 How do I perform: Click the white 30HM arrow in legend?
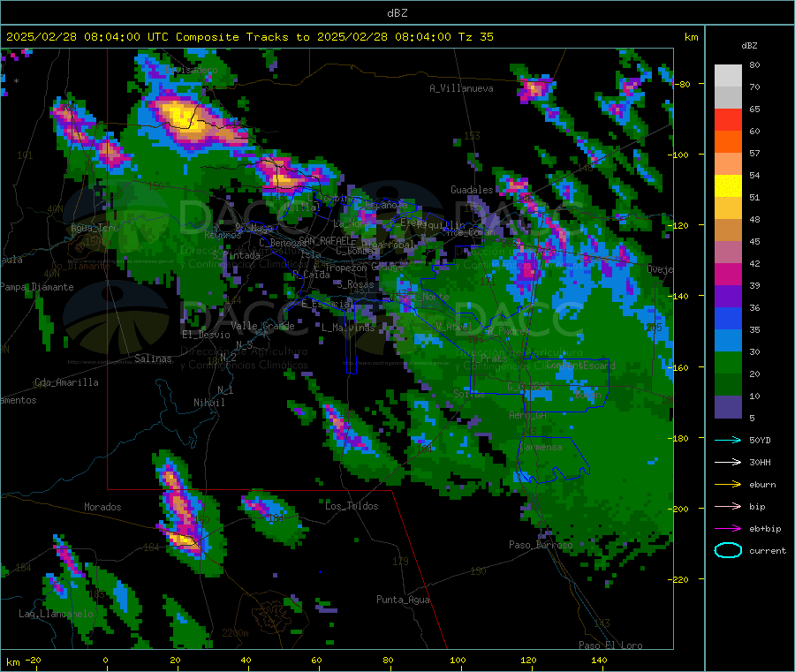coord(728,462)
